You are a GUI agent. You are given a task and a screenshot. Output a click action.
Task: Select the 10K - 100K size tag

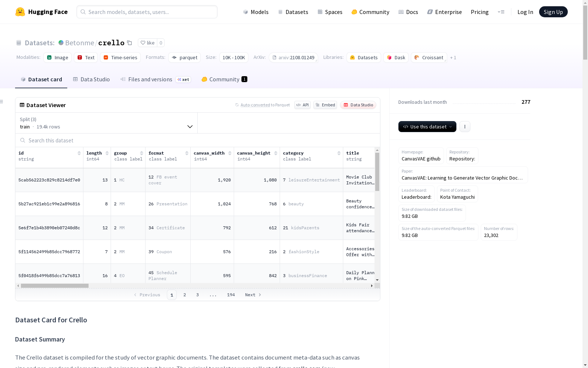coord(234,57)
